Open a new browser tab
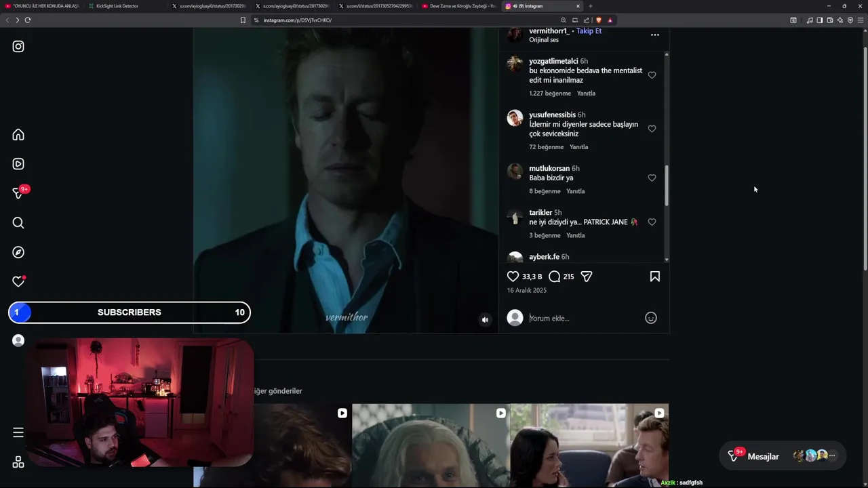 click(590, 6)
